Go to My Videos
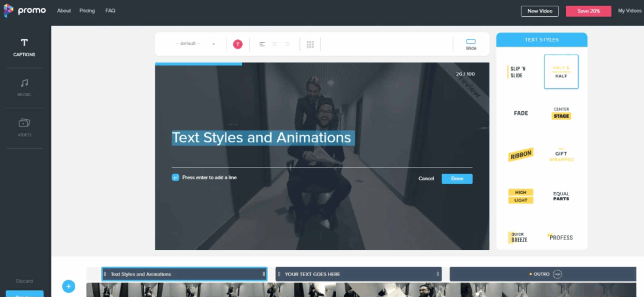Image resolution: width=644 pixels, height=297 pixels. 630,11
